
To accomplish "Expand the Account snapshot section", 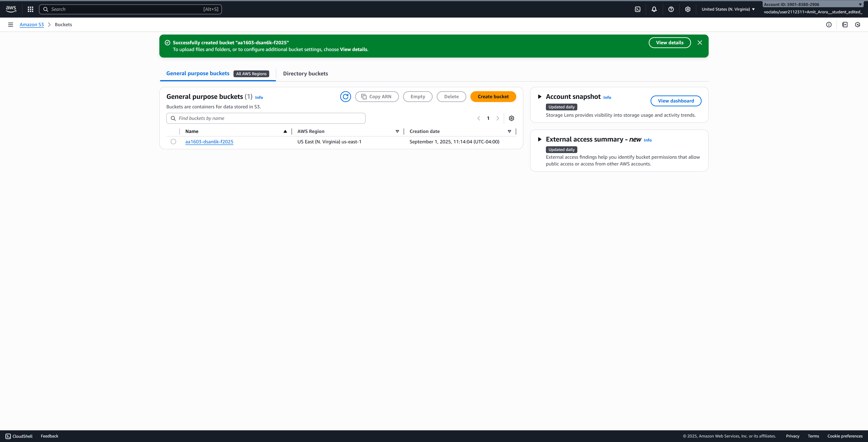I will (x=540, y=97).
